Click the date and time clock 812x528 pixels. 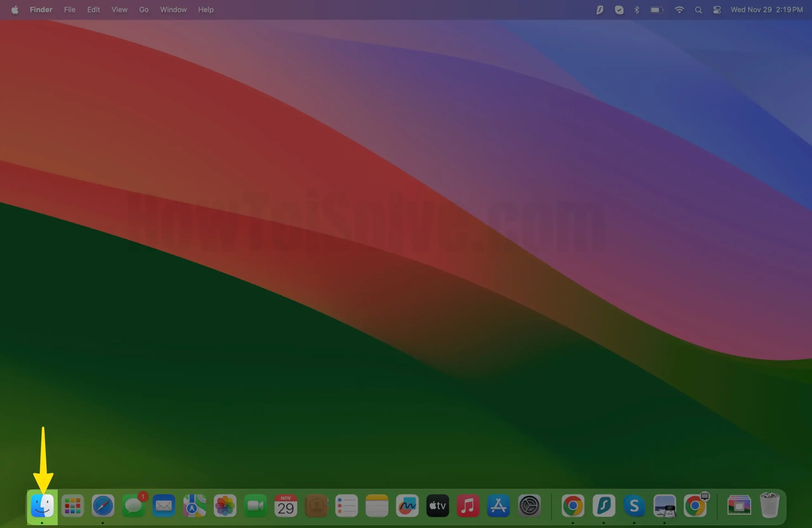click(x=766, y=10)
